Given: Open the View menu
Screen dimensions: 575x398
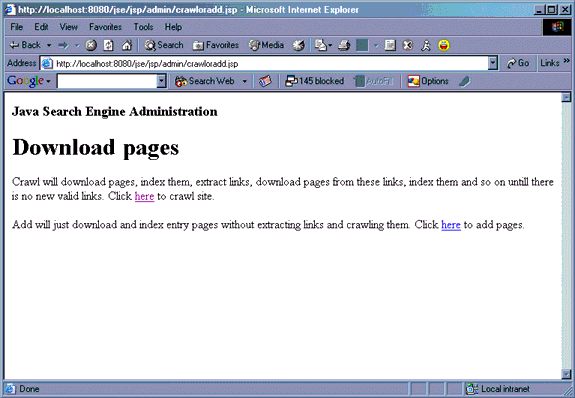Looking at the screenshot, I should (69, 27).
